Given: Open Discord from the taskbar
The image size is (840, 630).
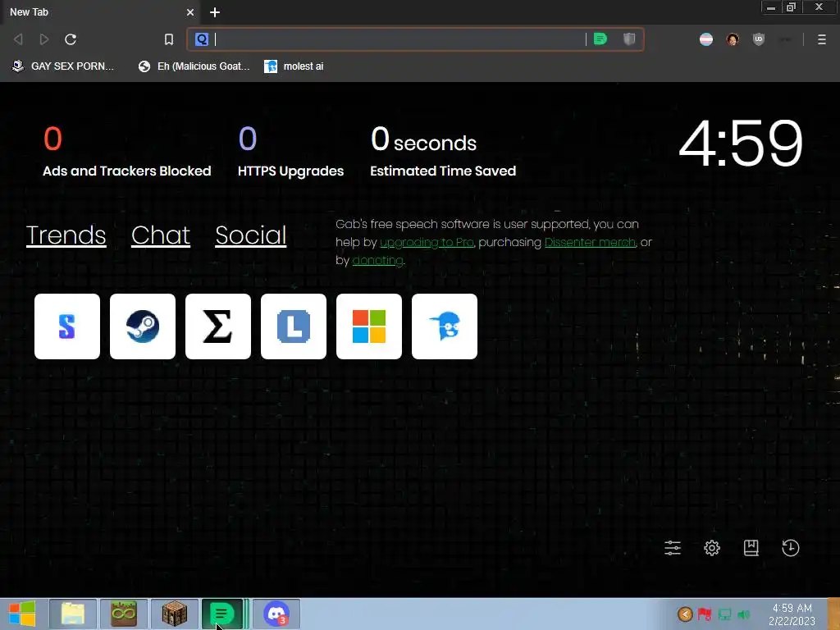Looking at the screenshot, I should [276, 614].
